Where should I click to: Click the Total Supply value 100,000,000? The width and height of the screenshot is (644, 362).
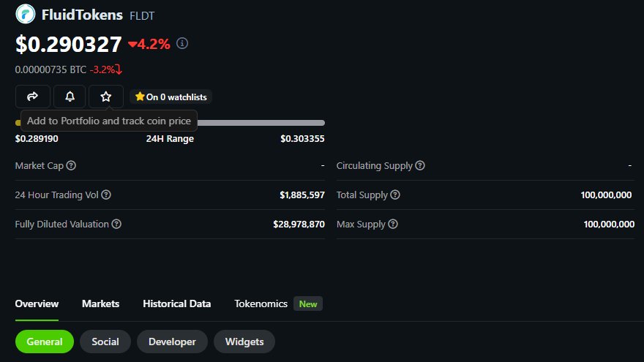(606, 195)
